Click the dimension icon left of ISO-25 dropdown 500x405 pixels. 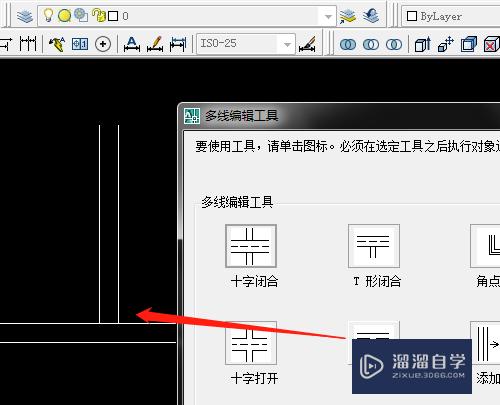178,44
